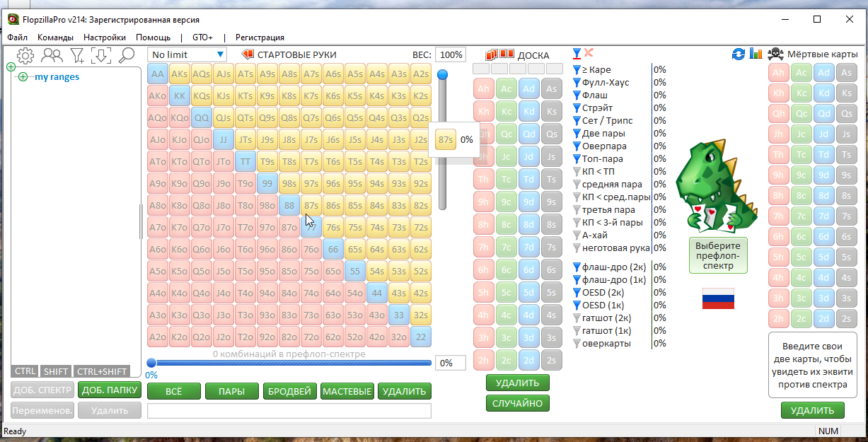The height and width of the screenshot is (442, 868).
Task: Click the first empty board card slot
Action: tap(481, 69)
